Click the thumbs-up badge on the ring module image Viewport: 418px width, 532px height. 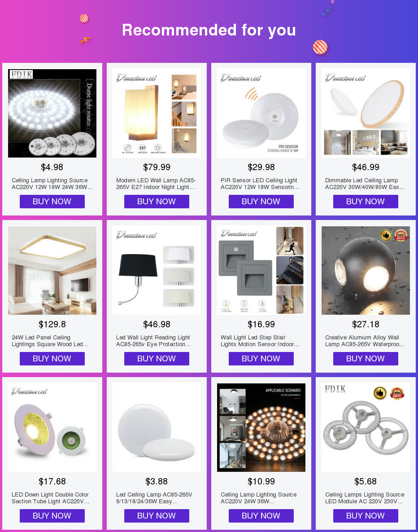point(380,393)
